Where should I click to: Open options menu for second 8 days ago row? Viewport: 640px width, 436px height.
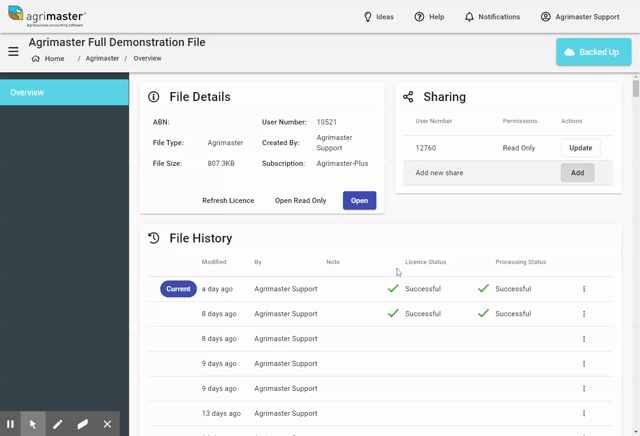[584, 339]
